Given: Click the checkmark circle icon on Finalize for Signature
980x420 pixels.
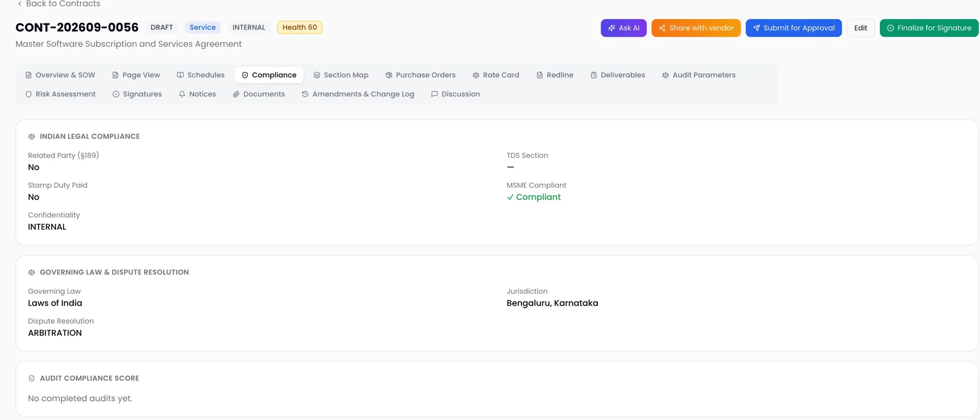Looking at the screenshot, I should (890, 28).
